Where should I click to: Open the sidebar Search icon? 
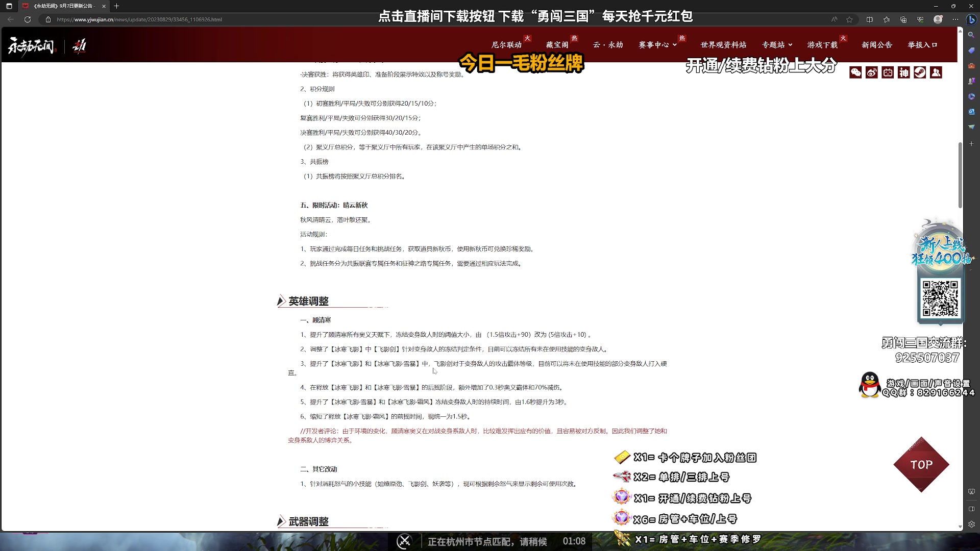971,35
